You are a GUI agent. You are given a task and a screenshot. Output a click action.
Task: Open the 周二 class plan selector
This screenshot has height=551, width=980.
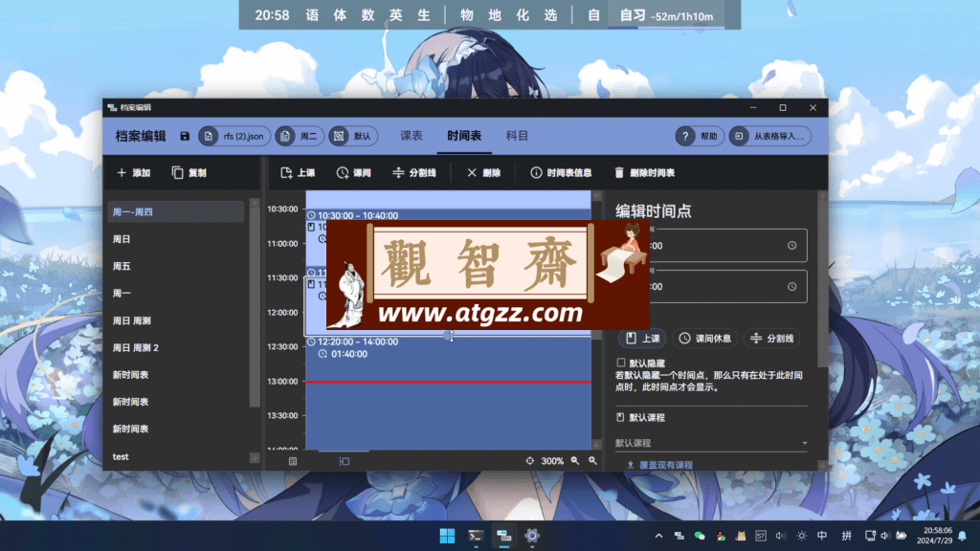300,136
